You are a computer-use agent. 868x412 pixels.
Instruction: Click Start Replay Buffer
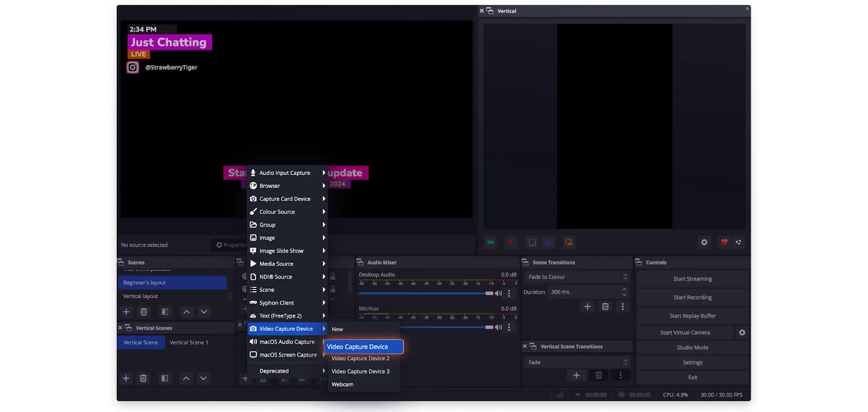point(693,316)
